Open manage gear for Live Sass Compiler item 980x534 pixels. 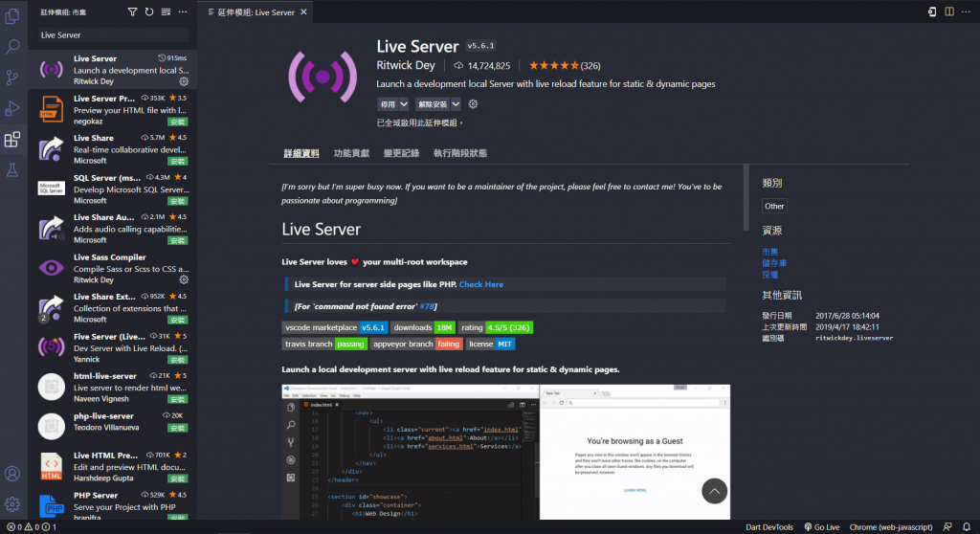click(184, 279)
